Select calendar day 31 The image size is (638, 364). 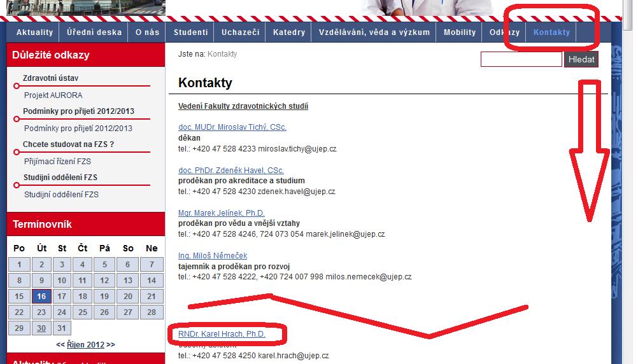point(62,328)
